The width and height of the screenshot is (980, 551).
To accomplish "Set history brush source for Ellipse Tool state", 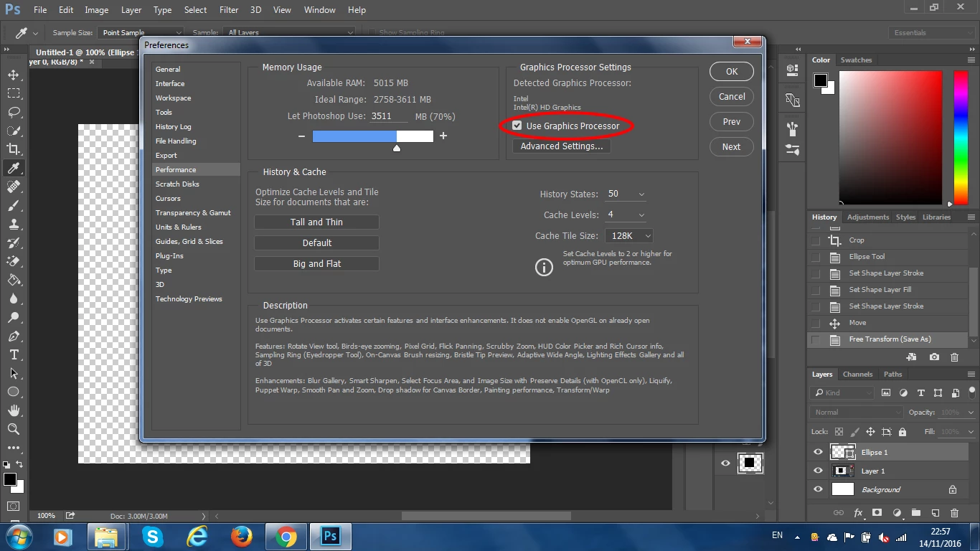I will click(x=816, y=257).
